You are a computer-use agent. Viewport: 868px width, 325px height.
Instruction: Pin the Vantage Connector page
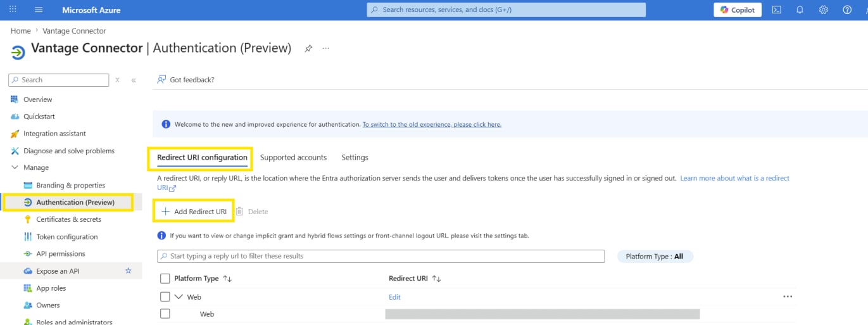[x=308, y=48]
